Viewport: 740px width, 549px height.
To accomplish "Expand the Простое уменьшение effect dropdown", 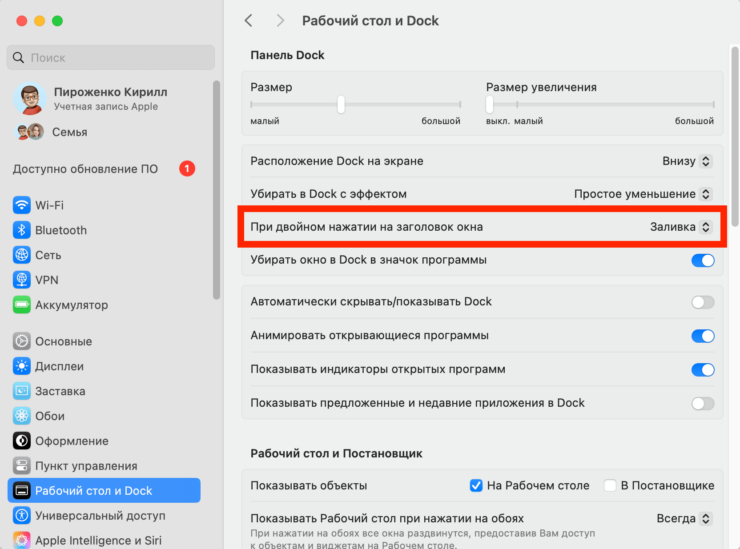I will coord(643,194).
